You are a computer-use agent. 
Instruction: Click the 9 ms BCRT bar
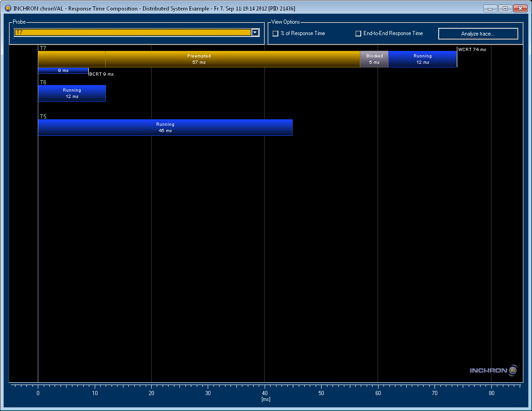point(63,71)
